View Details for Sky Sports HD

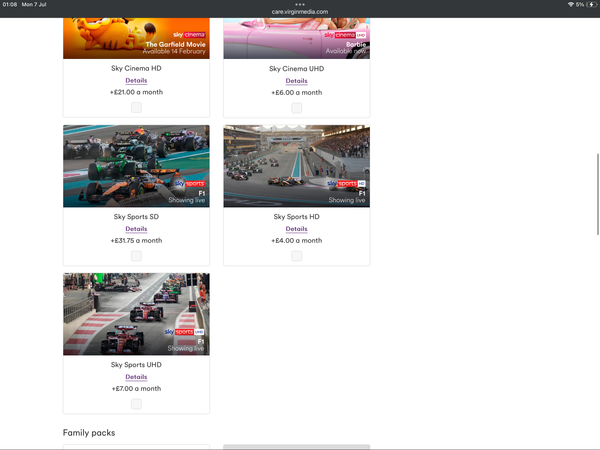pyautogui.click(x=297, y=229)
